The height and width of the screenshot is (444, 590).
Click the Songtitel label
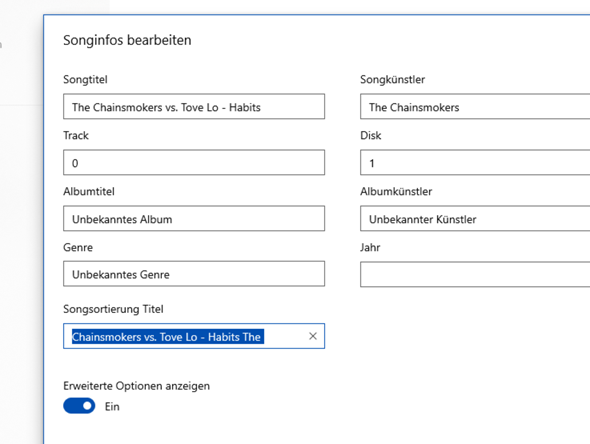point(85,79)
